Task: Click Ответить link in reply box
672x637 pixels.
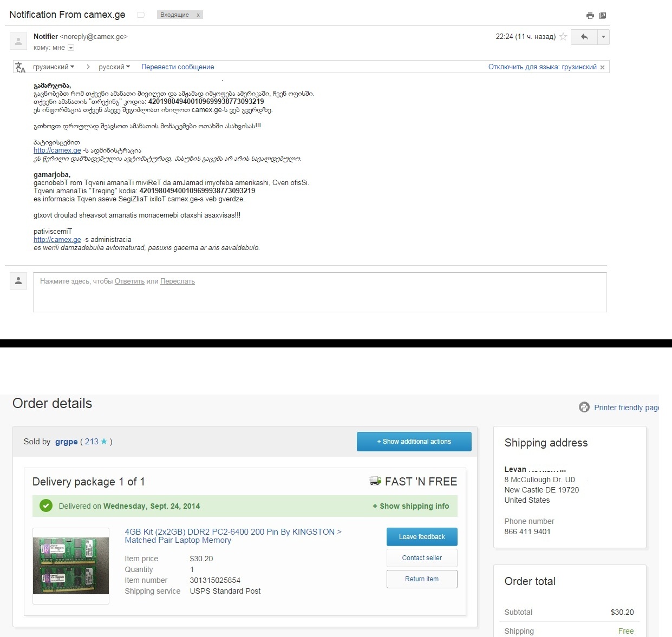Action: click(x=129, y=281)
